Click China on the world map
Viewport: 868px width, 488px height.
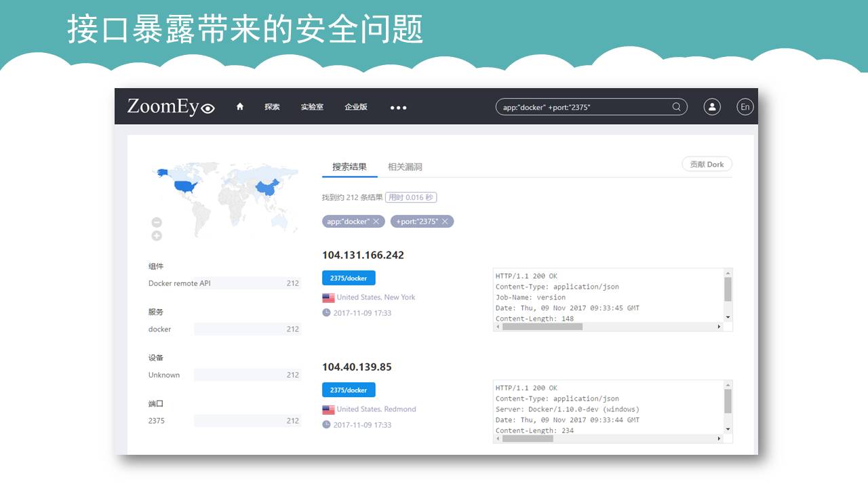coord(268,188)
